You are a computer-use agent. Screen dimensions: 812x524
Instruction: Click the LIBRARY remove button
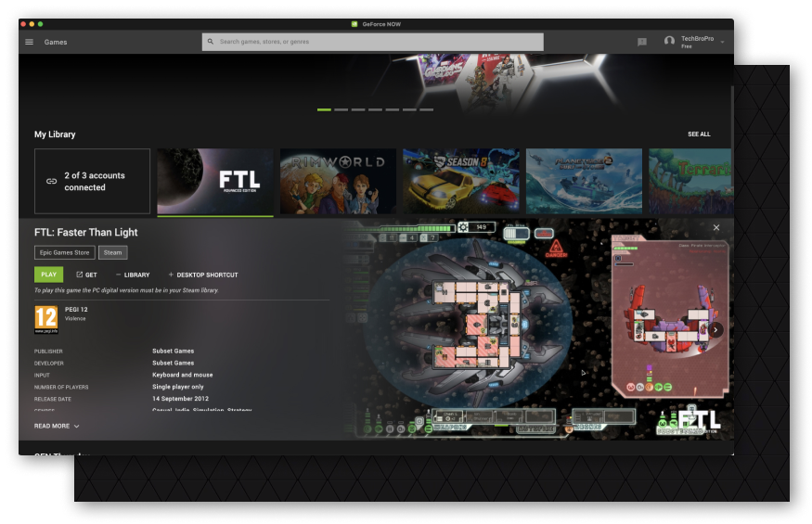pos(133,275)
